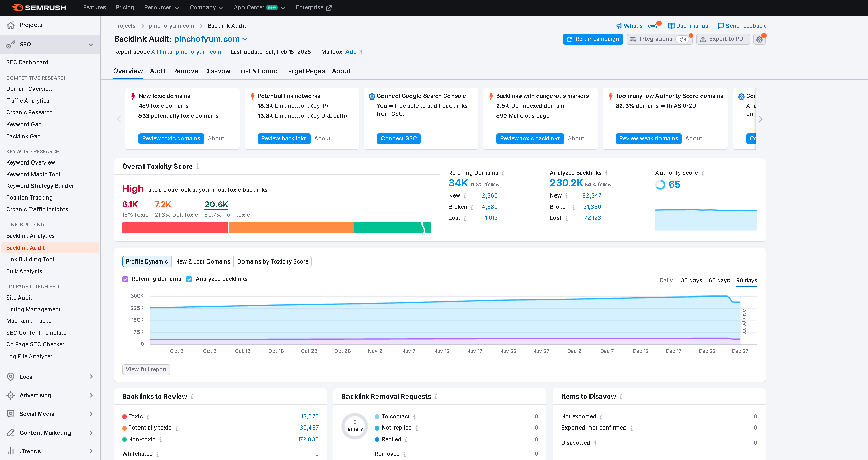Open the settings gear icon
868x460 pixels.
pyautogui.click(x=759, y=39)
